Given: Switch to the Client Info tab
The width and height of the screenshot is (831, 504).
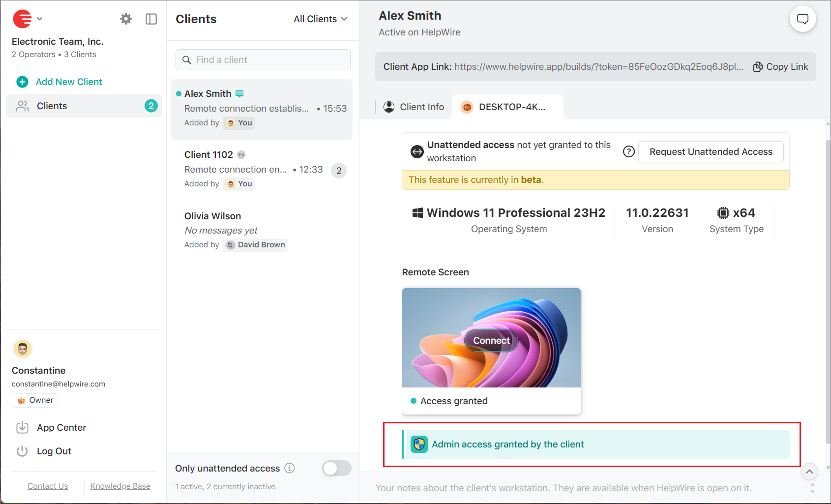Looking at the screenshot, I should click(x=421, y=107).
